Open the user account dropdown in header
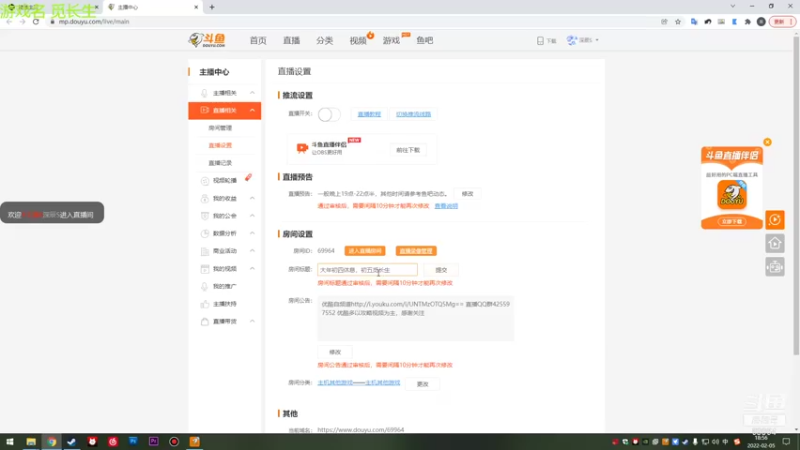Image resolution: width=800 pixels, height=450 pixels. tap(583, 40)
